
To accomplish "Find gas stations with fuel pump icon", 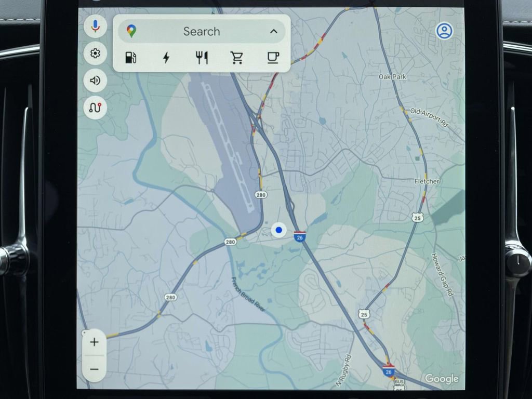I will coord(131,58).
